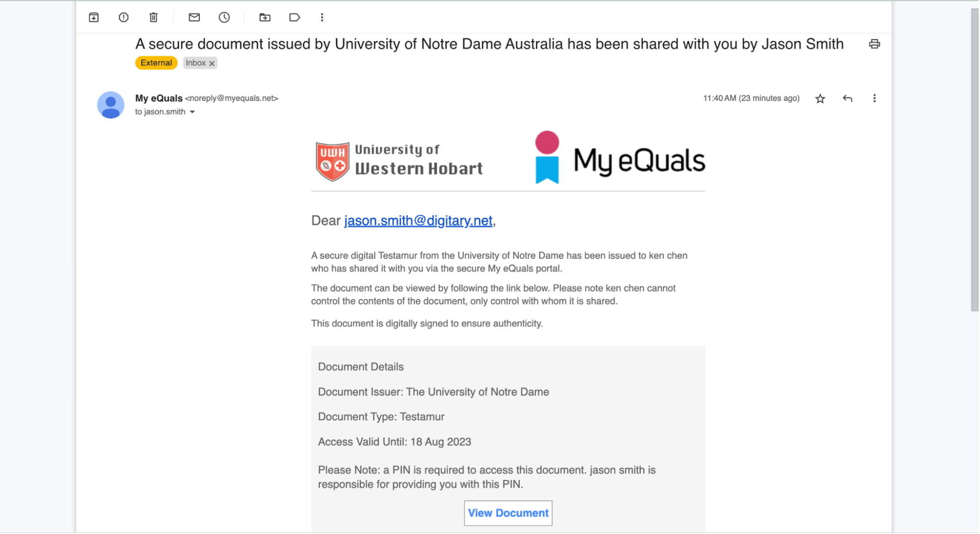Archive this email

(94, 18)
